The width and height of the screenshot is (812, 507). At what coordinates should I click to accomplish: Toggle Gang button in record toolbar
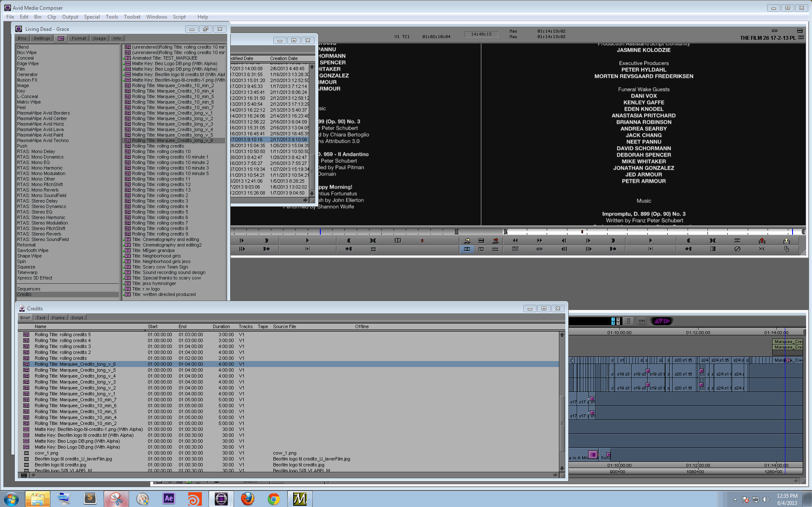(539, 249)
